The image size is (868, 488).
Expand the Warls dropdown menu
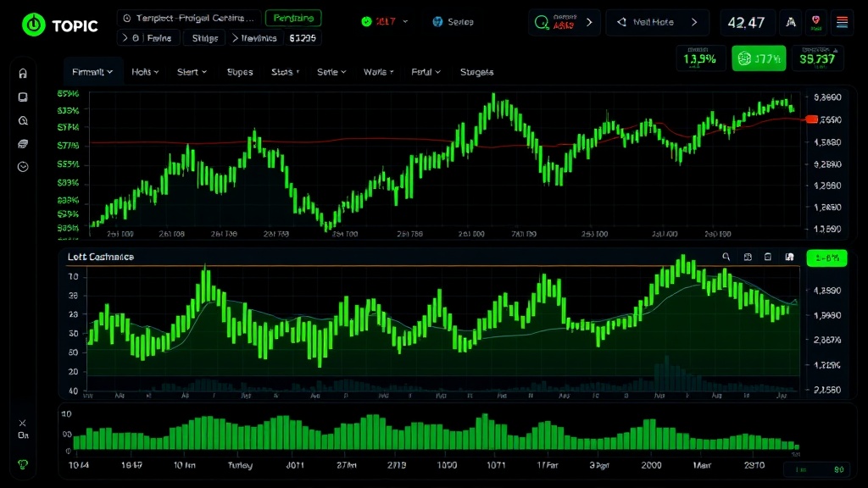click(x=379, y=72)
